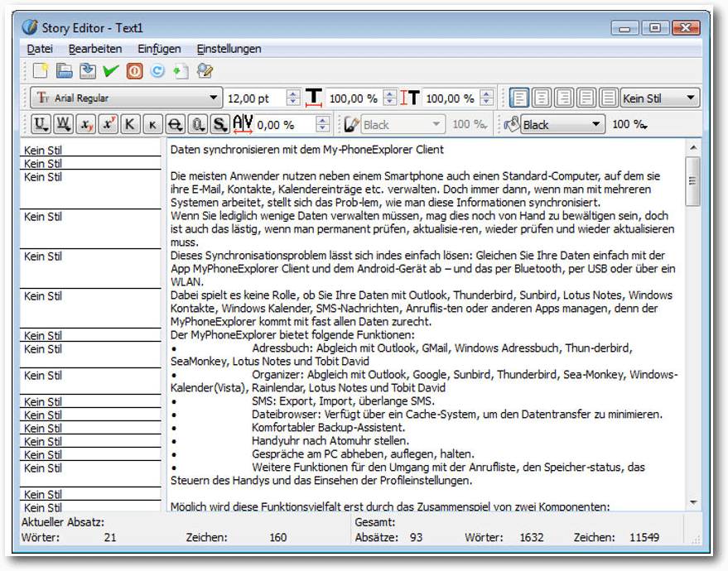The height and width of the screenshot is (571, 728).
Task: Click the green check Update and Exit icon
Action: [x=111, y=70]
